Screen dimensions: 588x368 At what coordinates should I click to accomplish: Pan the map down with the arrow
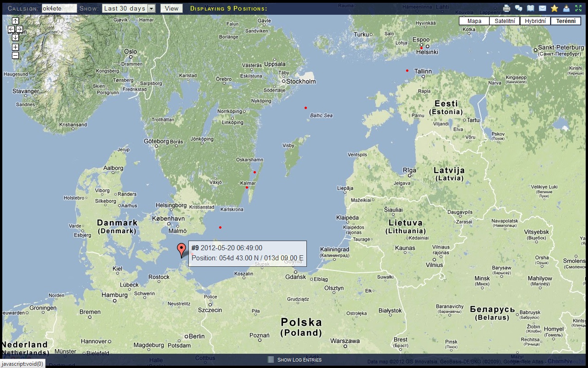coord(15,37)
